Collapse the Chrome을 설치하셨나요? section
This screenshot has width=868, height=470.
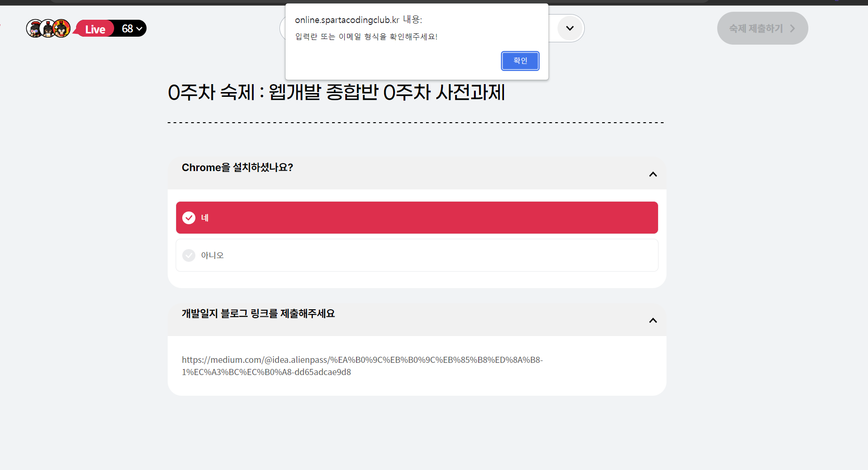click(653, 174)
